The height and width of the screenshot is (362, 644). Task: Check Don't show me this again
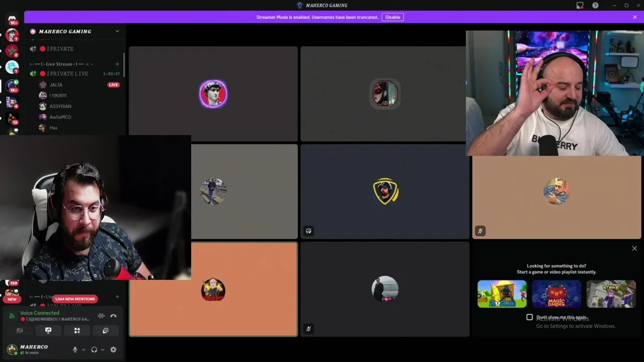[529, 317]
